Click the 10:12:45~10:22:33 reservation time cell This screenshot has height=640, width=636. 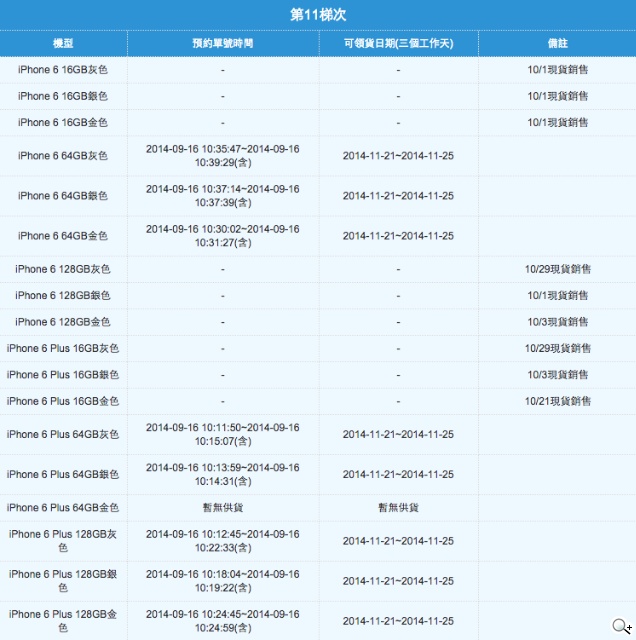click(x=223, y=541)
